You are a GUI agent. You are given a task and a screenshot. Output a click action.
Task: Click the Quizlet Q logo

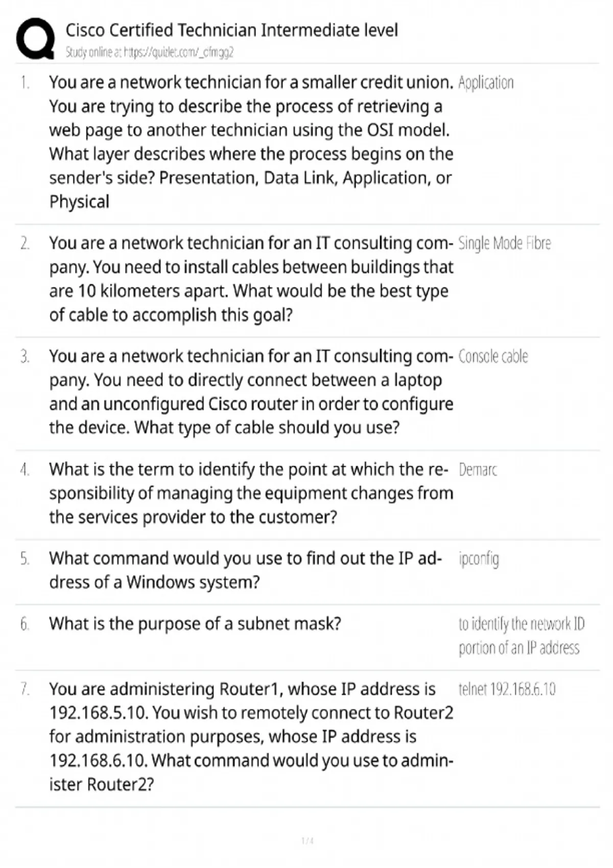tap(35, 39)
